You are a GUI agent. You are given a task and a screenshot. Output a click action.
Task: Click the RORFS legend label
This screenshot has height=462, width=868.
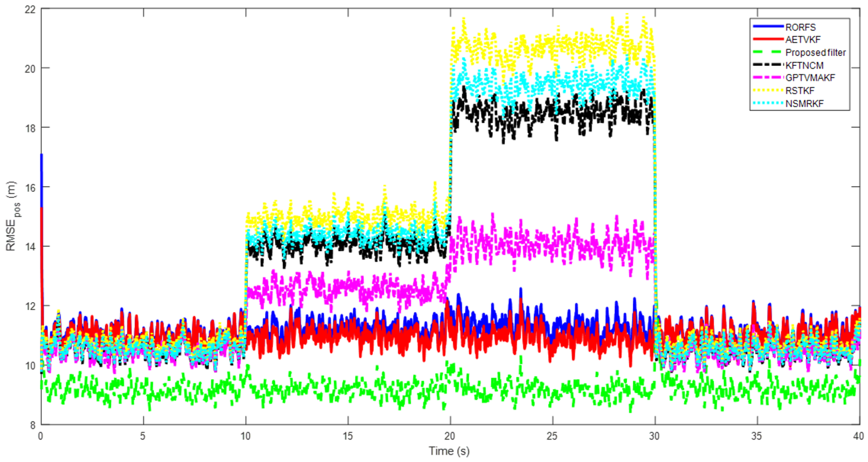(x=800, y=27)
